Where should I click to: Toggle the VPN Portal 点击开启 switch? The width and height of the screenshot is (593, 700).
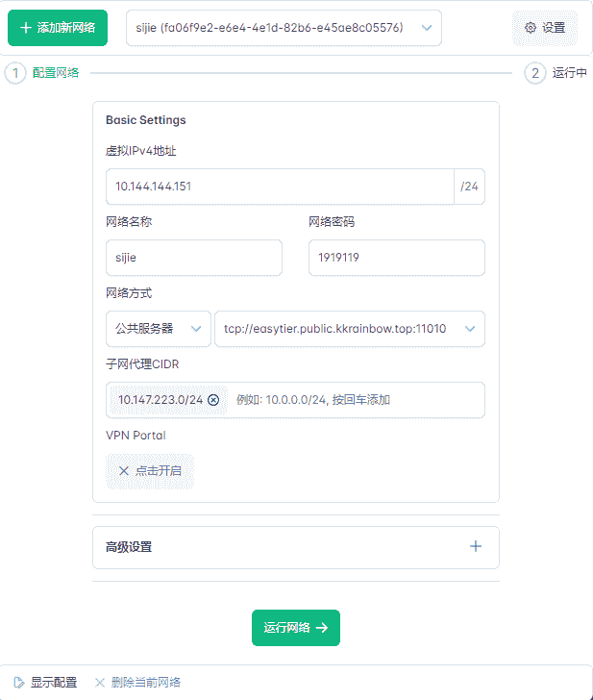click(150, 471)
